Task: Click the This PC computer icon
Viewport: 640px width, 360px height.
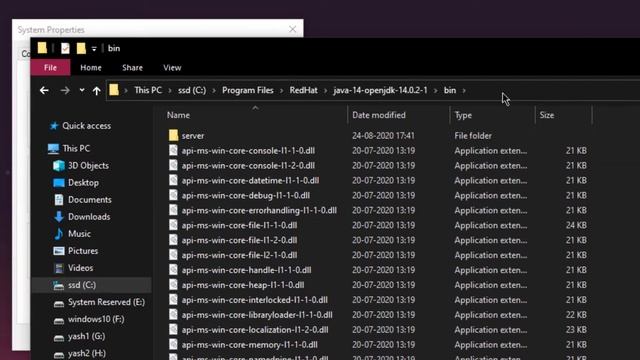Action: click(x=53, y=149)
